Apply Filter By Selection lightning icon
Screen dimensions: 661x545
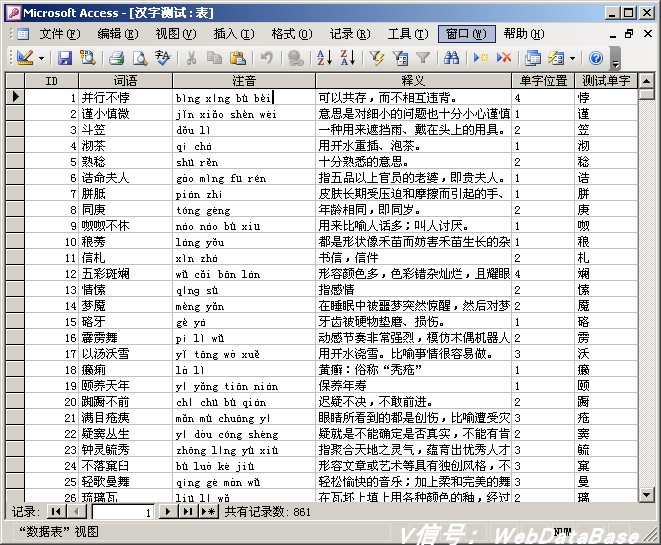[376, 58]
